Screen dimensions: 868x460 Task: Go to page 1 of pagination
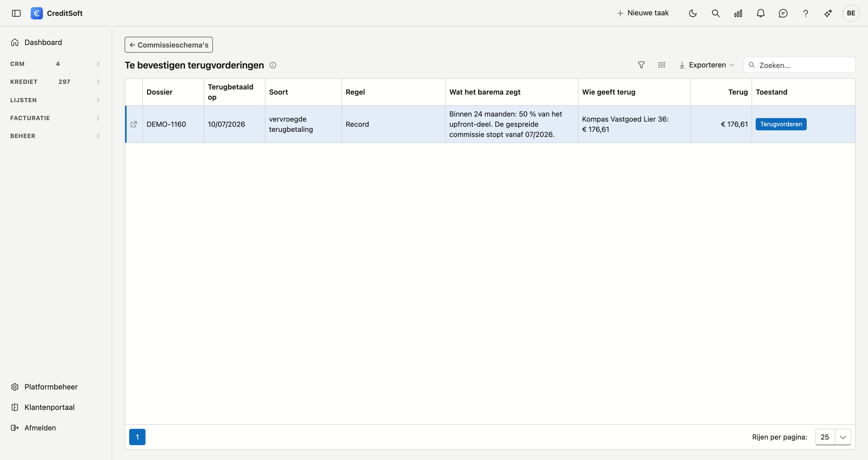coord(137,437)
